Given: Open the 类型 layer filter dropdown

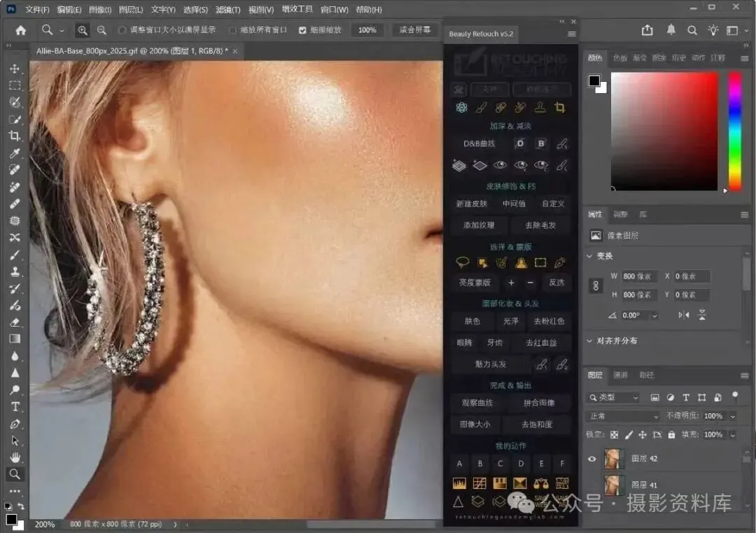Looking at the screenshot, I should coord(614,397).
